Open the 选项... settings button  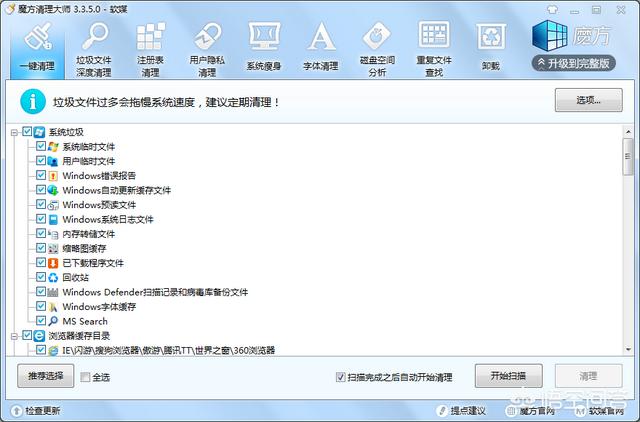pyautogui.click(x=589, y=100)
